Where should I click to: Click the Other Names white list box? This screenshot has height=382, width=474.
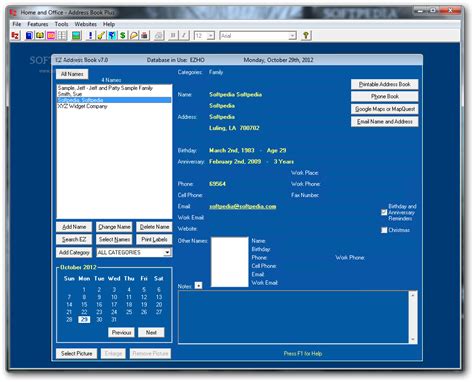tap(230, 262)
